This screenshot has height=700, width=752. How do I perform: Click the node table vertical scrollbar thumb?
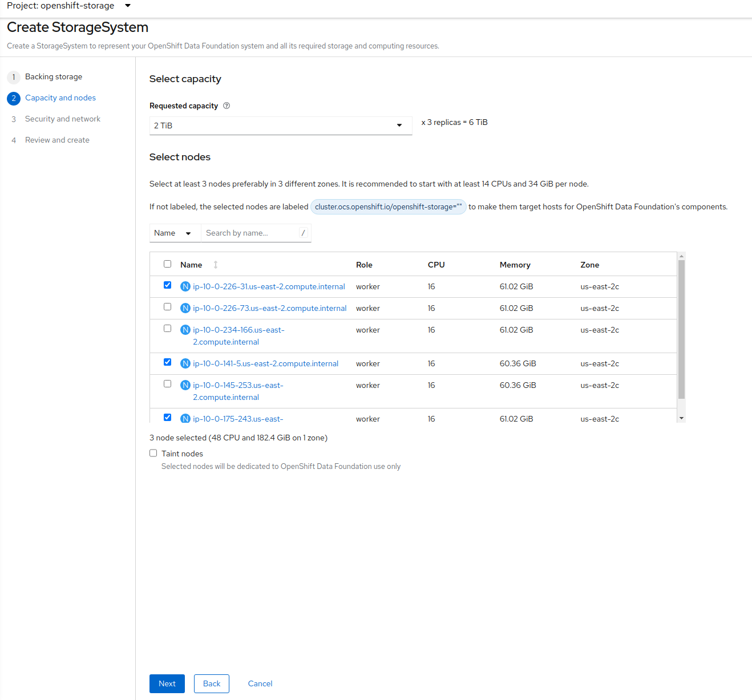(x=681, y=329)
